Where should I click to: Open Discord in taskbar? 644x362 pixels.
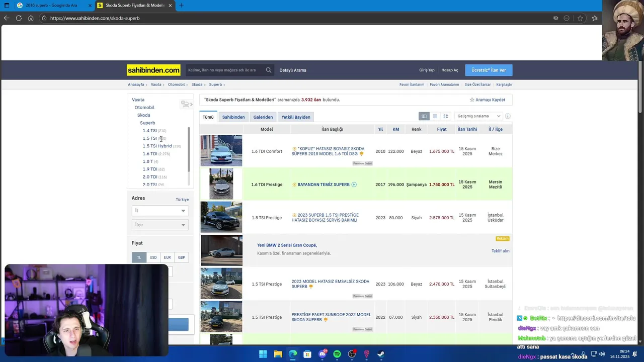point(323,354)
